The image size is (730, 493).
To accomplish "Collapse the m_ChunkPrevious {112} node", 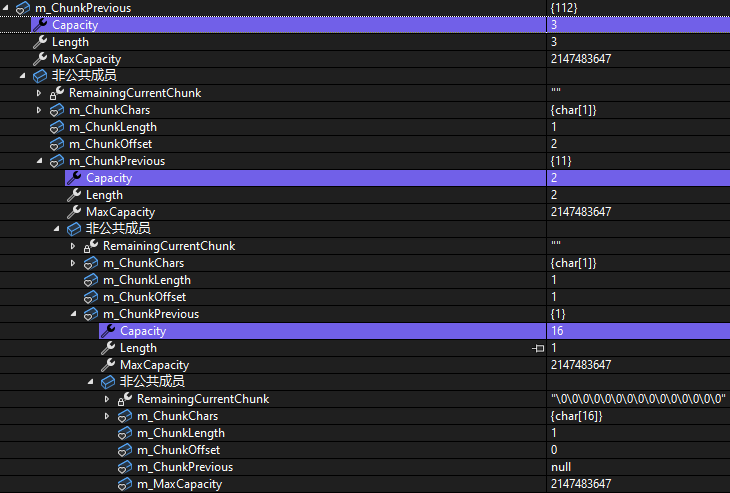I will 7,8.
